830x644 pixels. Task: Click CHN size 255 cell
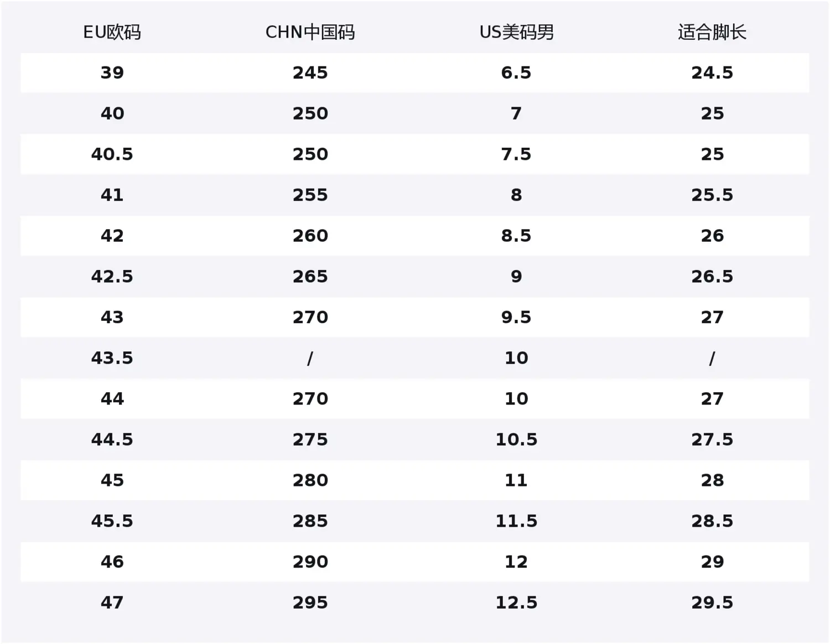click(310, 195)
